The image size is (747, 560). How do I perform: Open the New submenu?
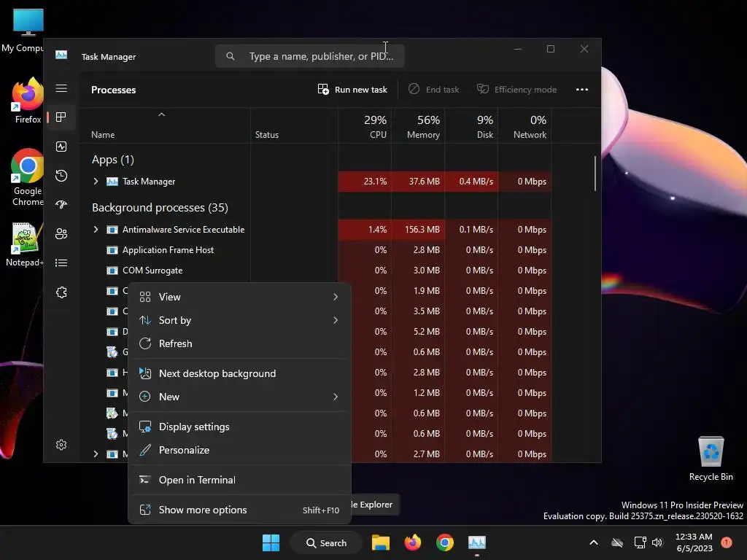[x=239, y=397]
